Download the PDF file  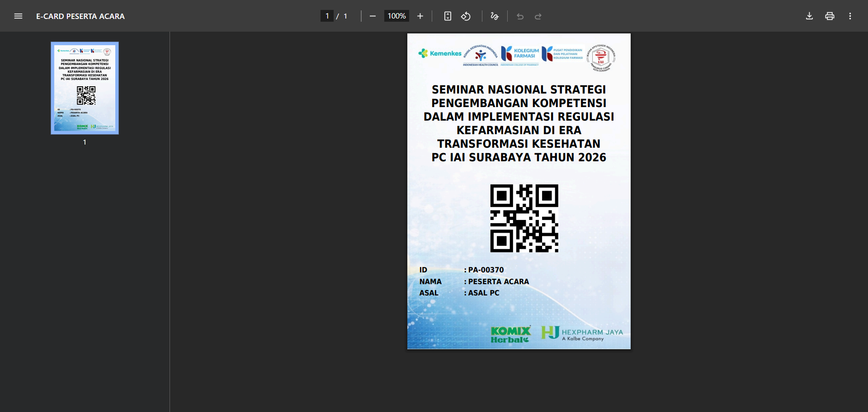809,16
